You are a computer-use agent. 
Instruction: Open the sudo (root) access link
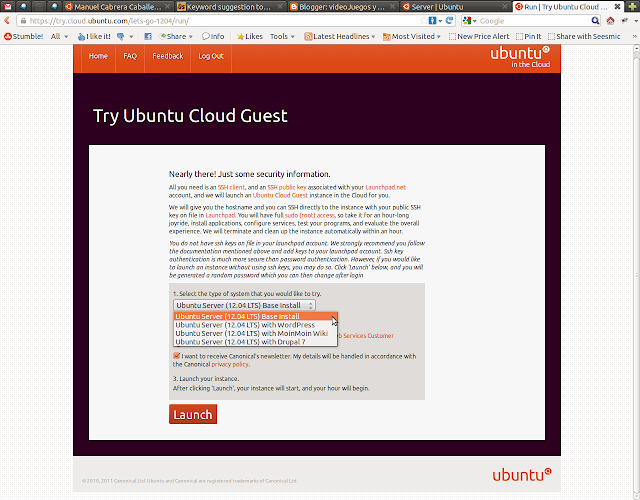point(309,215)
